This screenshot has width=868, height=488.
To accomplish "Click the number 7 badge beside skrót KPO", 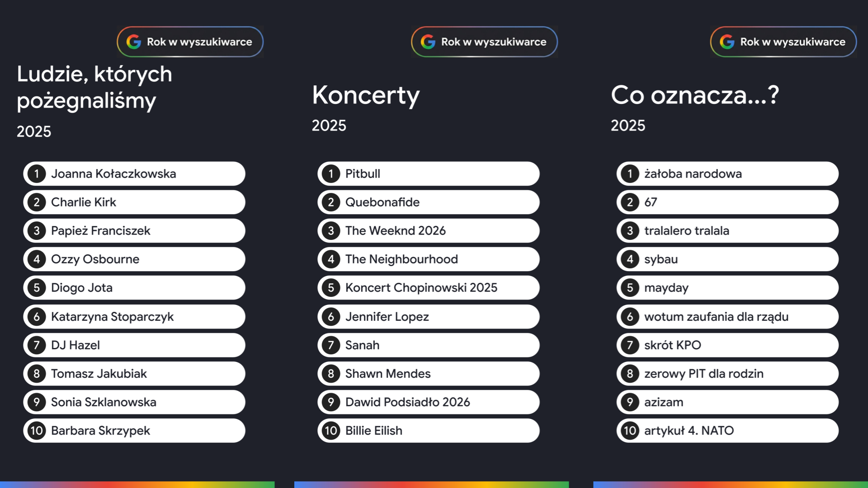I will pos(630,345).
